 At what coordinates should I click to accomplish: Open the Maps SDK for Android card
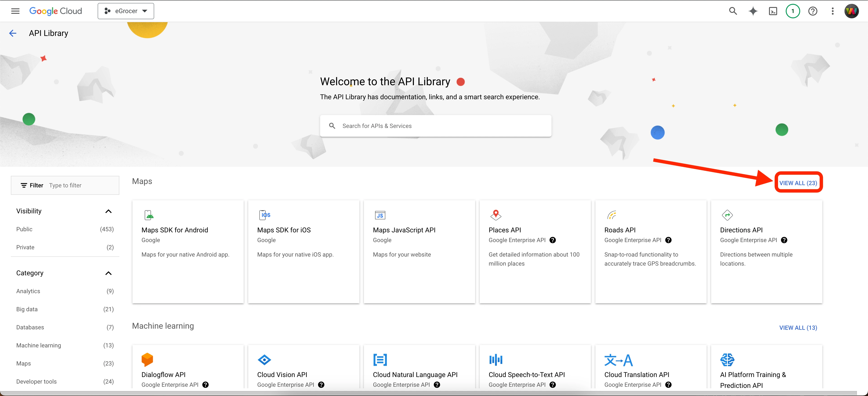188,252
